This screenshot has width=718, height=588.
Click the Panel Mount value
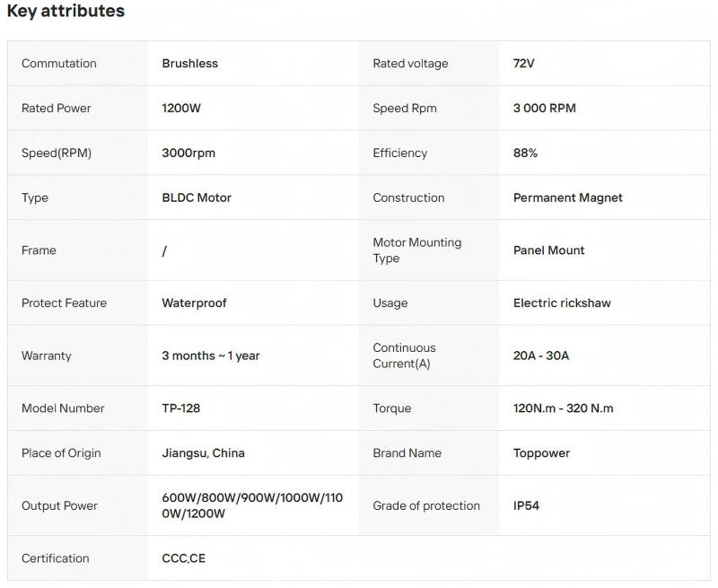pyautogui.click(x=548, y=250)
